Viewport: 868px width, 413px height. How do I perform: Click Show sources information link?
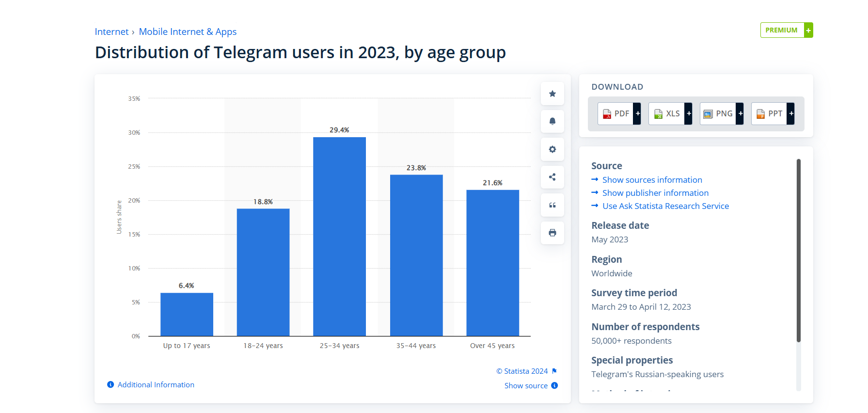(x=652, y=180)
